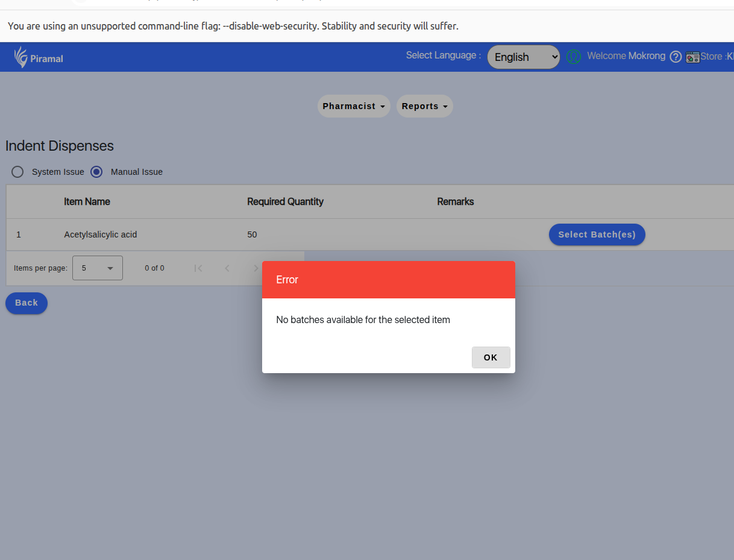
Task: Select the Manual Issue radio button
Action: [96, 172]
